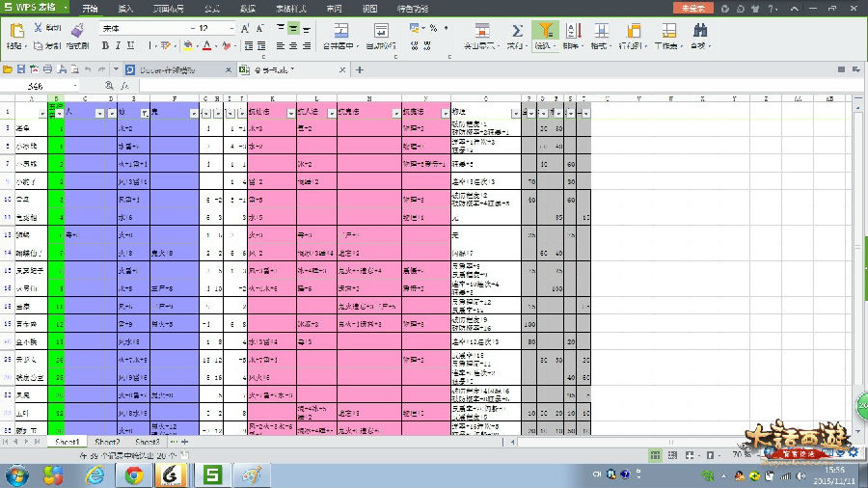Toggle Italic formatting

click(x=118, y=45)
